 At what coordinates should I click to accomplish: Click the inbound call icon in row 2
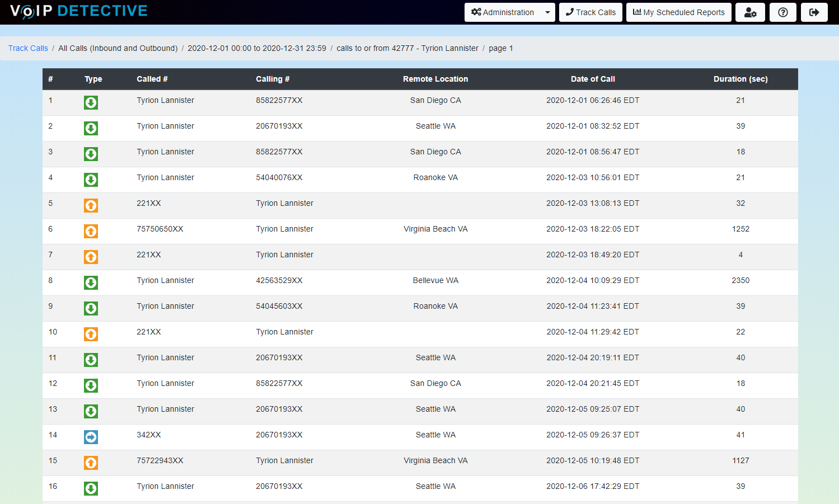pyautogui.click(x=91, y=128)
